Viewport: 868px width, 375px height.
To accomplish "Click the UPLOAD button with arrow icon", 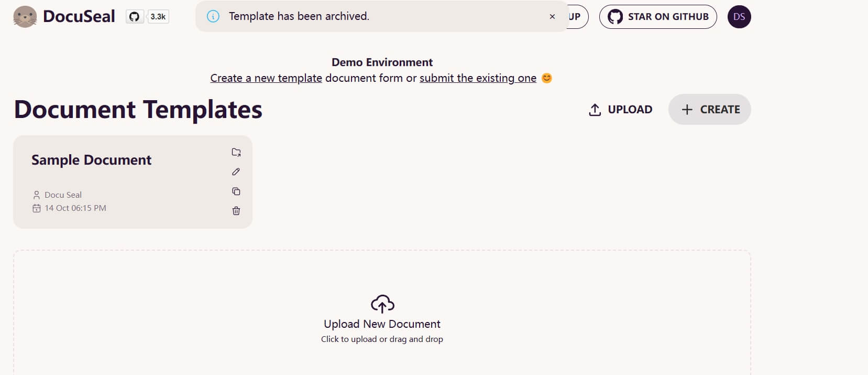I will (x=621, y=110).
